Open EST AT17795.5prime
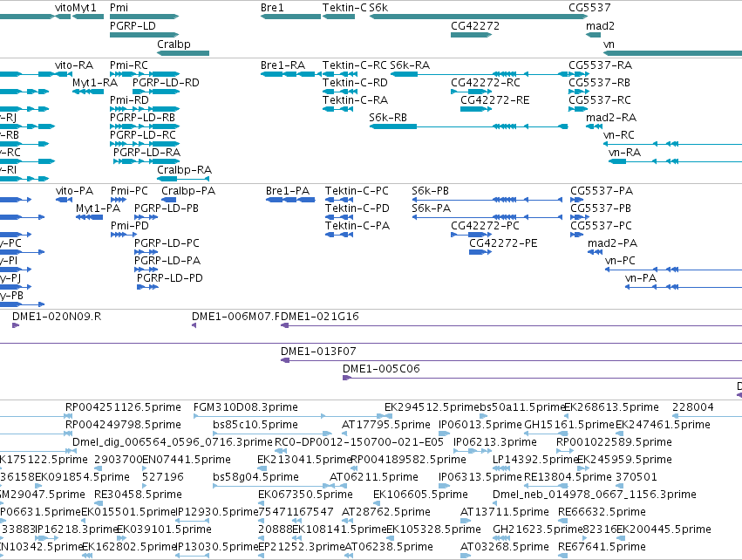Viewport: 742px width, 560px height. (385, 425)
